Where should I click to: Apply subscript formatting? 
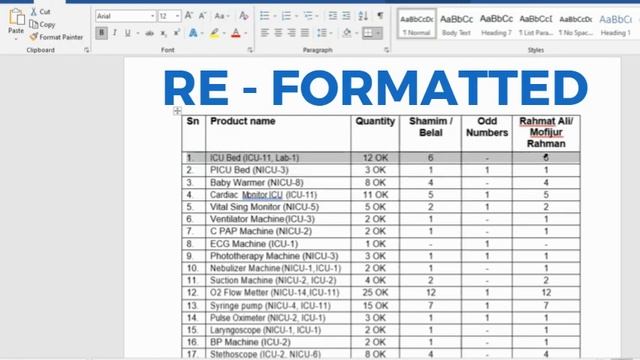coord(163,33)
